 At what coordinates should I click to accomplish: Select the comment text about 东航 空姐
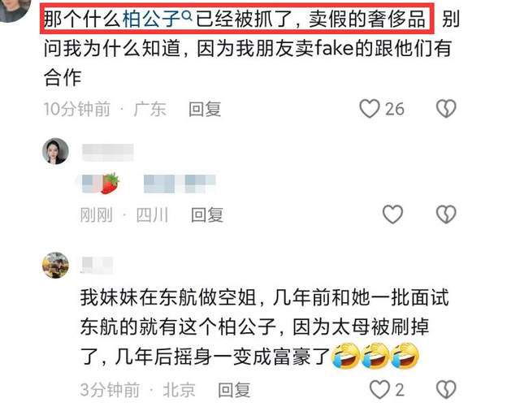tap(264, 327)
